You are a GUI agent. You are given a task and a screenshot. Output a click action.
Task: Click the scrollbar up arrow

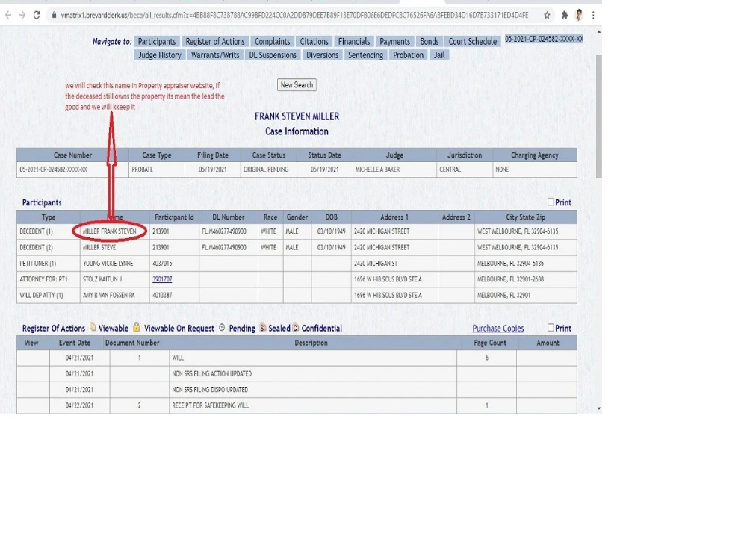[x=599, y=32]
